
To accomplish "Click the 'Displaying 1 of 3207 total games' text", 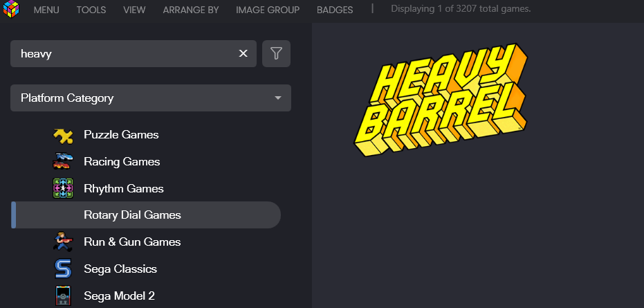I will click(461, 8).
